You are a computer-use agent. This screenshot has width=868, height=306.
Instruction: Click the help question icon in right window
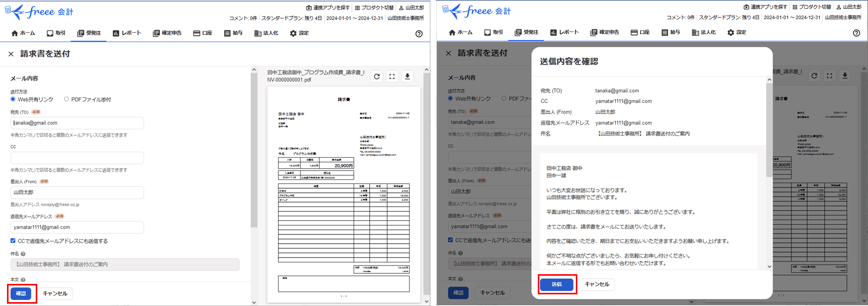pyautogui.click(x=857, y=33)
